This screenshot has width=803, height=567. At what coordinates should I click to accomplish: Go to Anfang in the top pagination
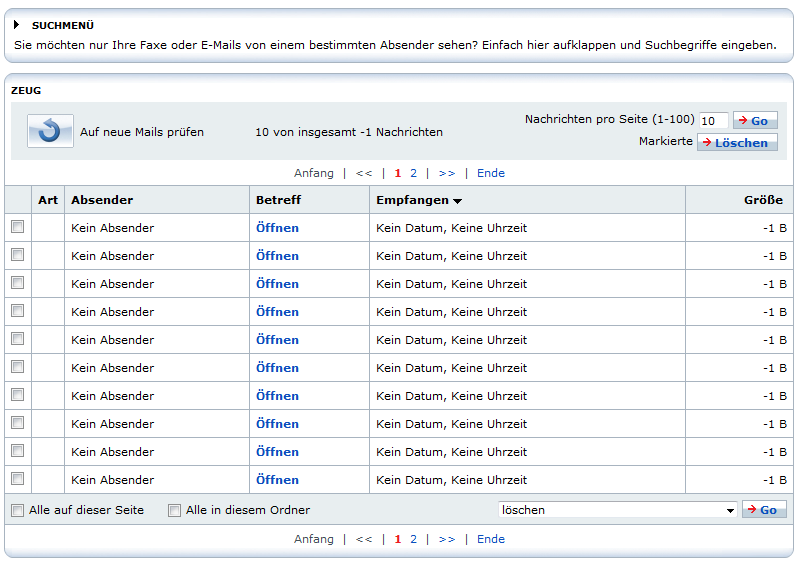click(313, 173)
